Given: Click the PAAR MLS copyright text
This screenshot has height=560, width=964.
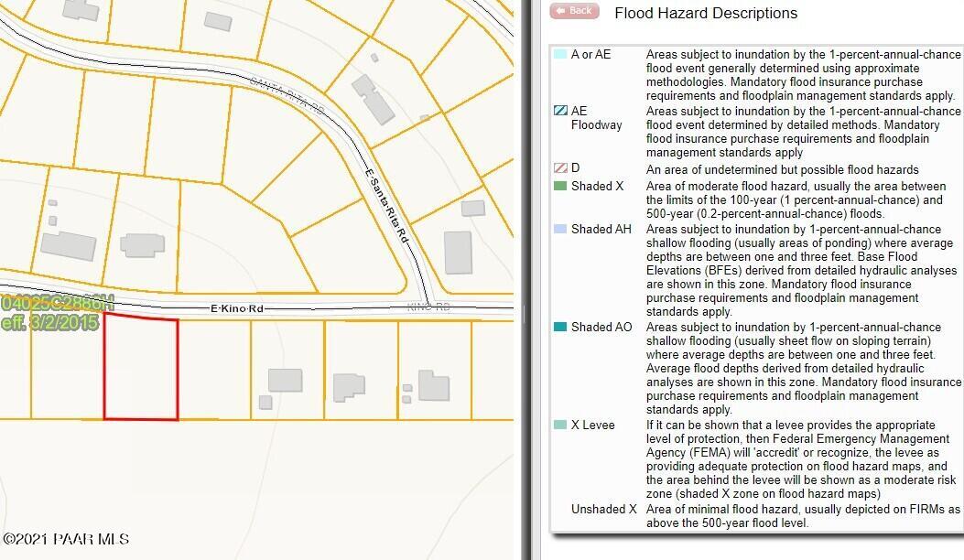Looking at the screenshot, I should coord(66,539).
